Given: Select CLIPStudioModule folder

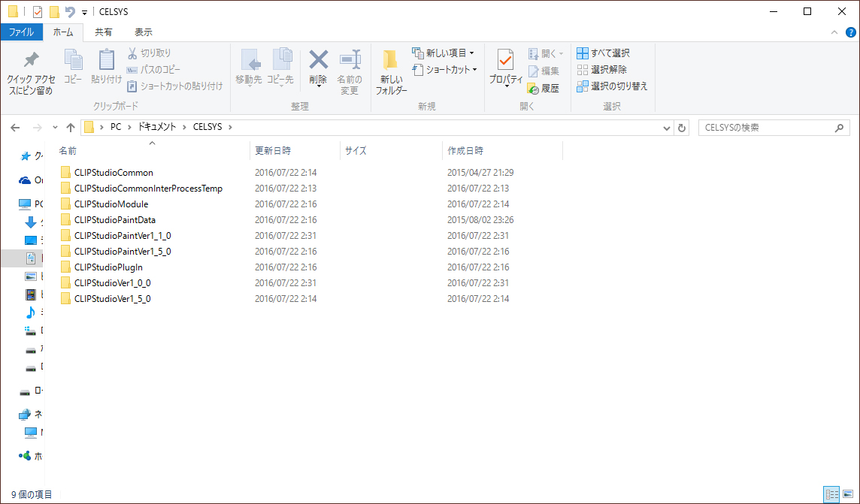Looking at the screenshot, I should click(x=111, y=204).
